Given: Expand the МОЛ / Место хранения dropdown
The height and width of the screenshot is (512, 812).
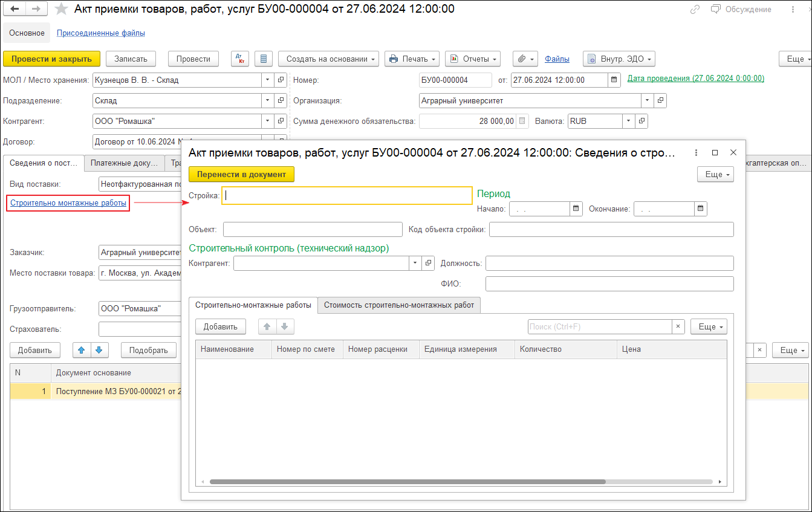Looking at the screenshot, I should (x=268, y=80).
